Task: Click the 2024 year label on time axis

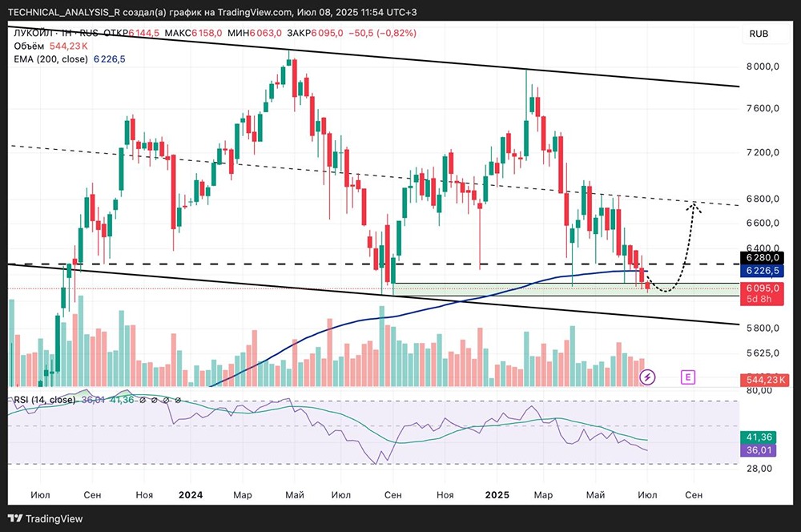Action: pos(191,494)
